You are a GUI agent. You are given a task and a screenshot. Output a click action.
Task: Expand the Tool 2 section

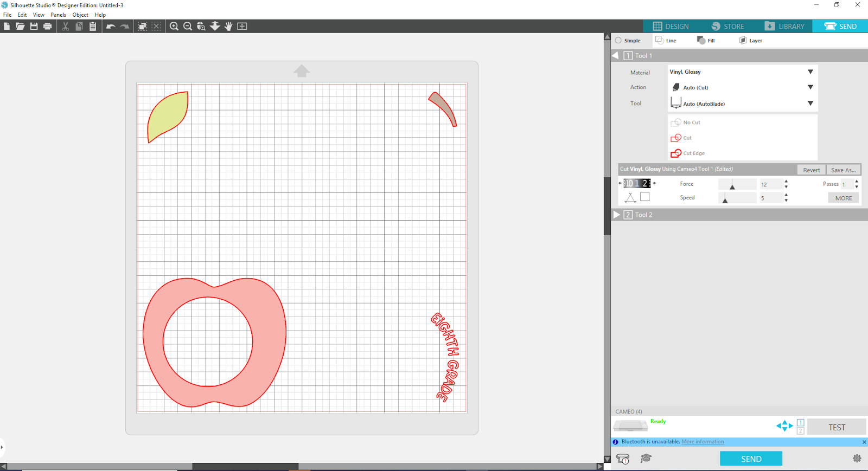point(616,215)
